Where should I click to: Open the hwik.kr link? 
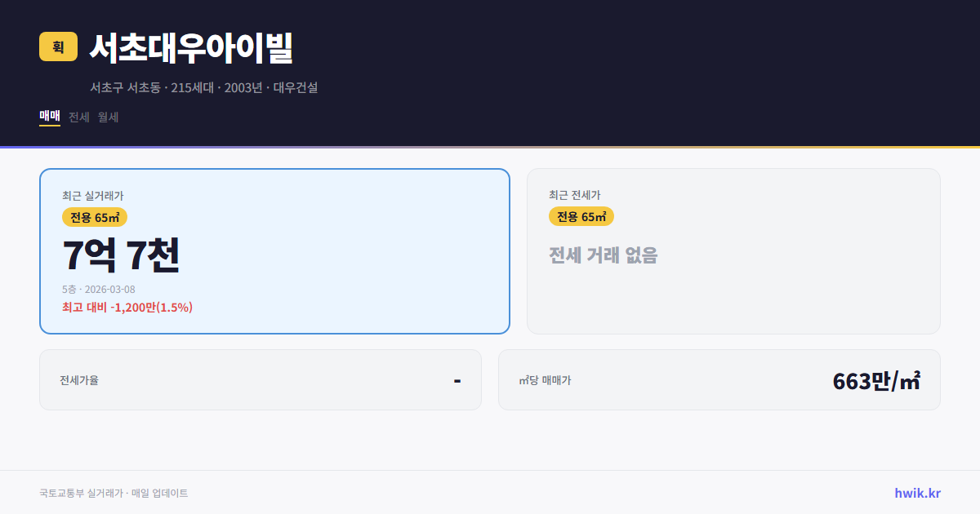[918, 493]
